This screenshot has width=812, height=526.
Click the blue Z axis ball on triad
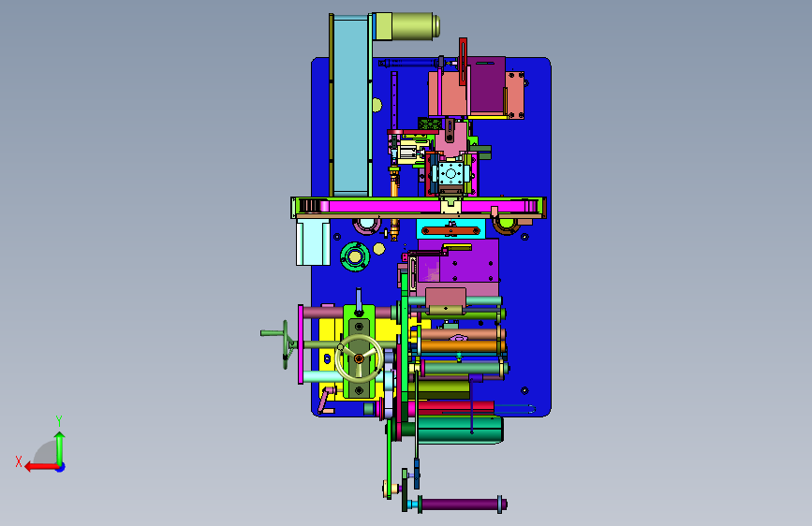click(x=61, y=467)
